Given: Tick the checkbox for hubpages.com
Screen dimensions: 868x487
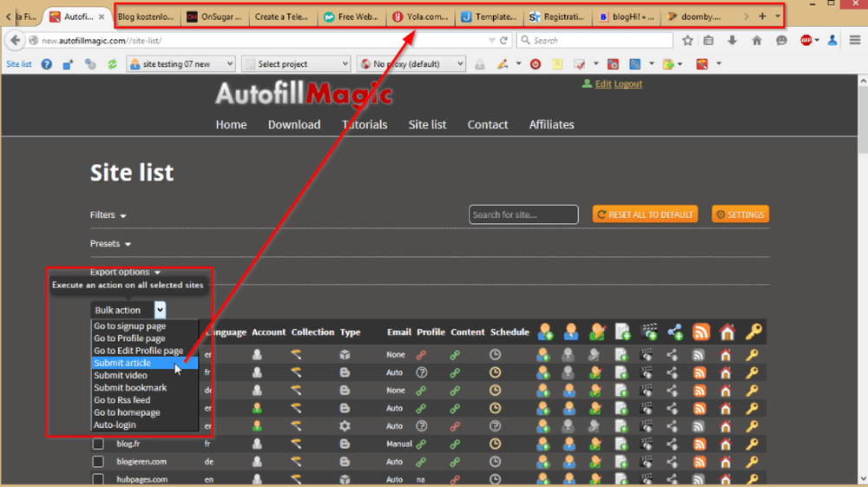Looking at the screenshot, I should [98, 479].
